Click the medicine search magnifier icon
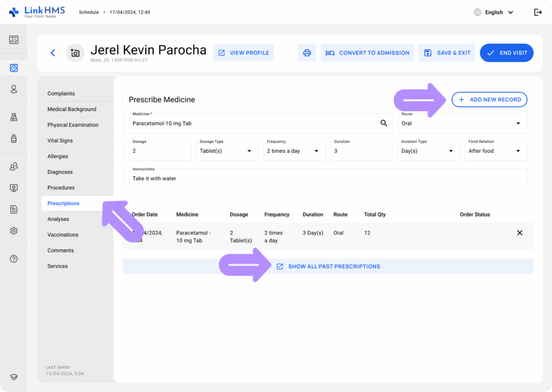The height and width of the screenshot is (392, 552). (384, 123)
